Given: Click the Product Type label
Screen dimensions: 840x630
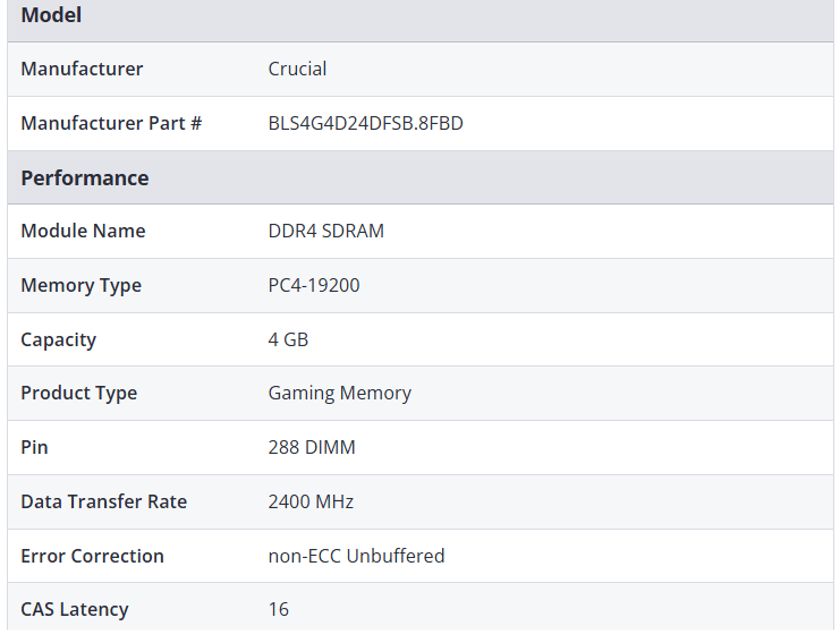Looking at the screenshot, I should (x=79, y=393).
